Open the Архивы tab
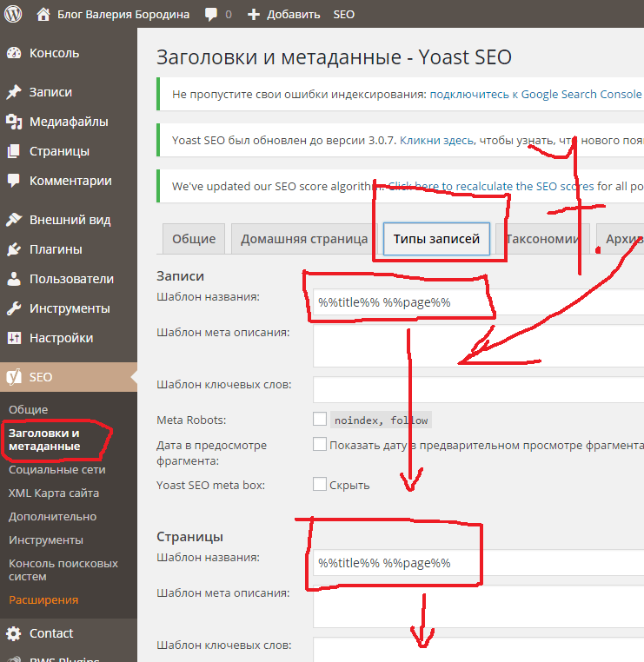This screenshot has height=662, width=644. tap(620, 239)
